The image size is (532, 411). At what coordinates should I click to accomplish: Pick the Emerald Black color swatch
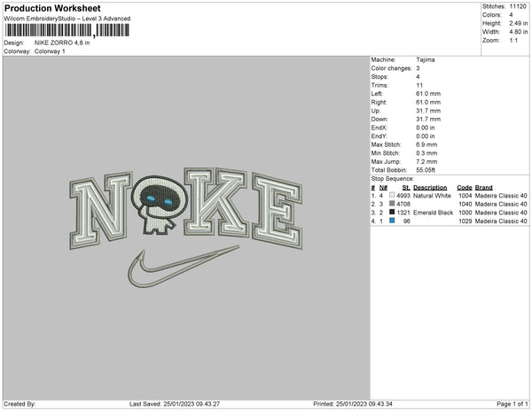pos(392,212)
